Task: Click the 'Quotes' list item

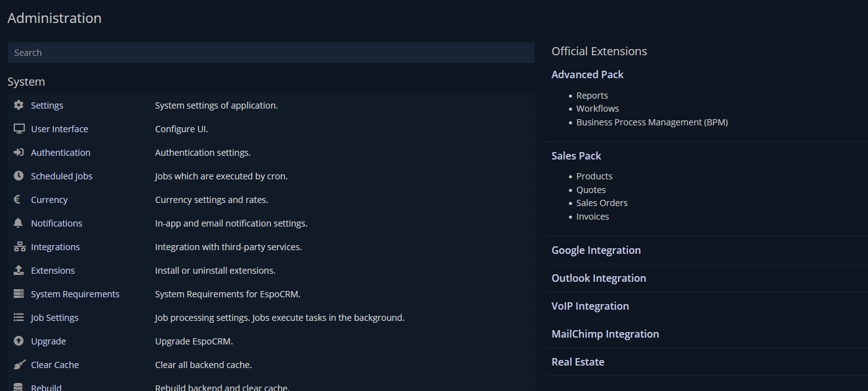Action: (x=591, y=190)
